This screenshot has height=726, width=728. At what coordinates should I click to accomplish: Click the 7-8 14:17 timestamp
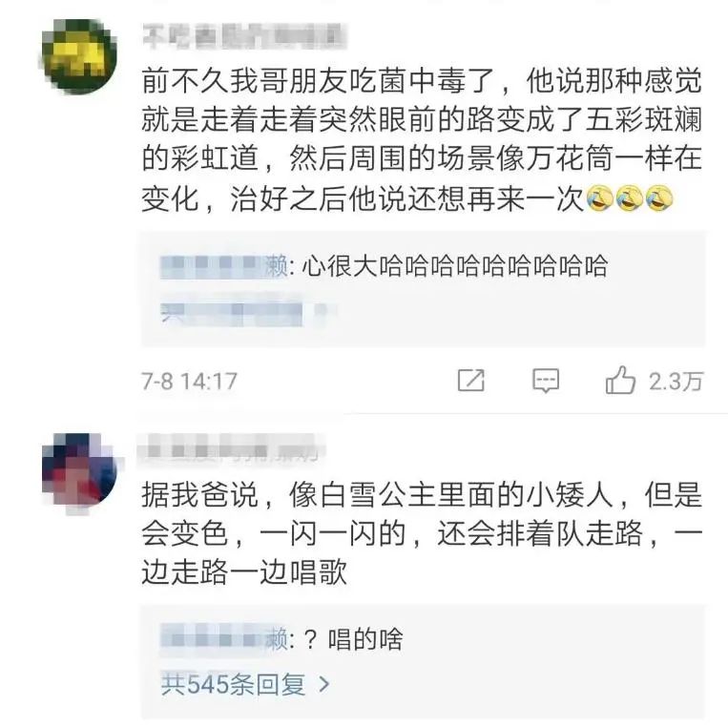(190, 382)
